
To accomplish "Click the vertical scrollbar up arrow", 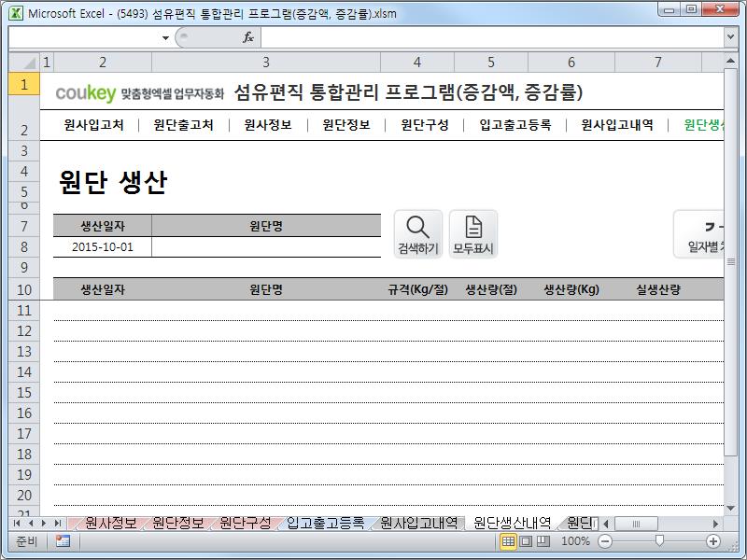I will coord(730,61).
